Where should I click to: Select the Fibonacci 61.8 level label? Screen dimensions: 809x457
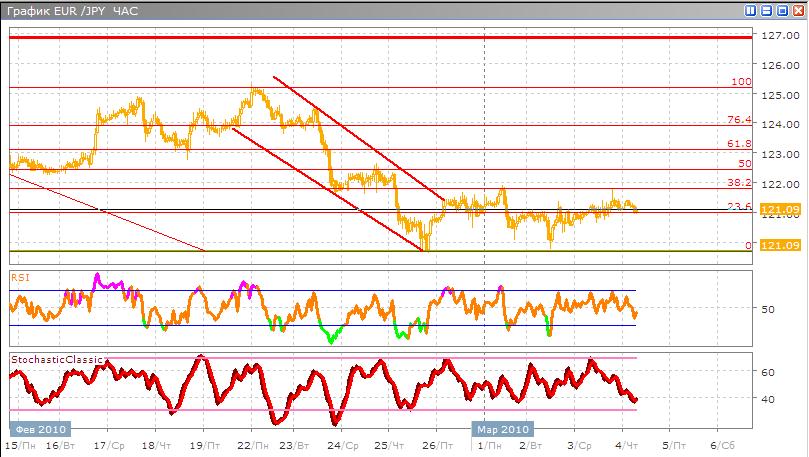click(x=739, y=144)
